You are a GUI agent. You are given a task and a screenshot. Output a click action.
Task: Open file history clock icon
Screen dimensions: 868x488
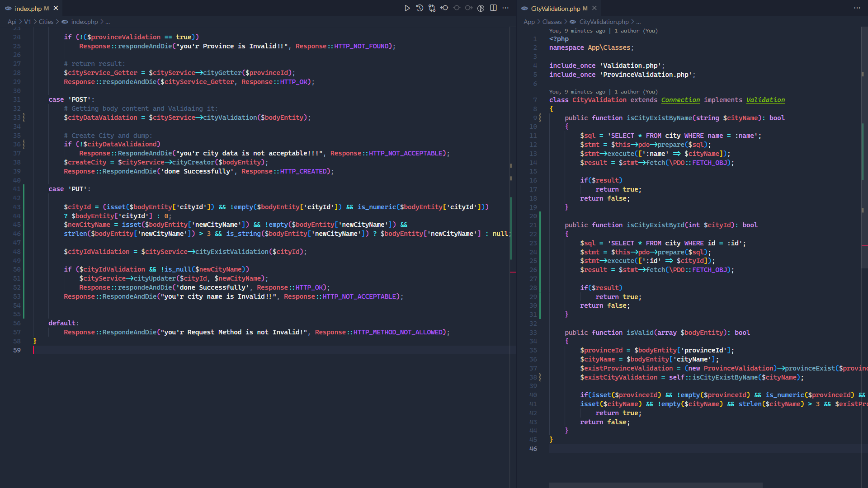(420, 8)
